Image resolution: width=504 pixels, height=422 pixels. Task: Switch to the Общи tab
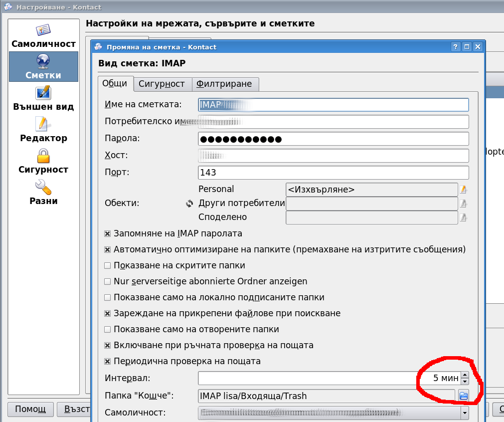(115, 84)
